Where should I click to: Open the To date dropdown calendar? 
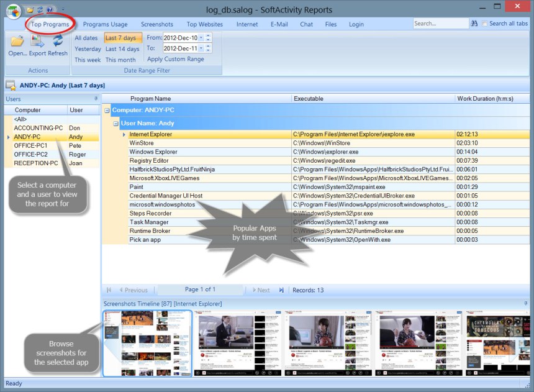[x=201, y=48]
